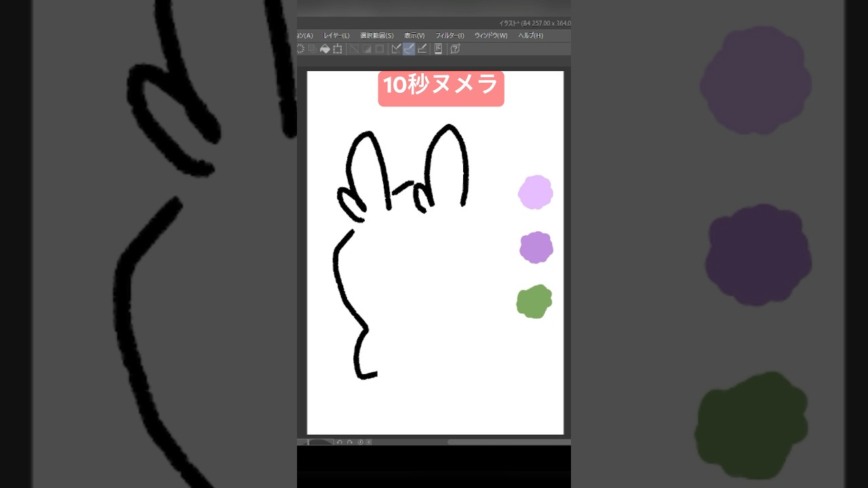868x488 pixels.
Task: Open the help balloon icon on the toolbar
Action: [x=455, y=48]
